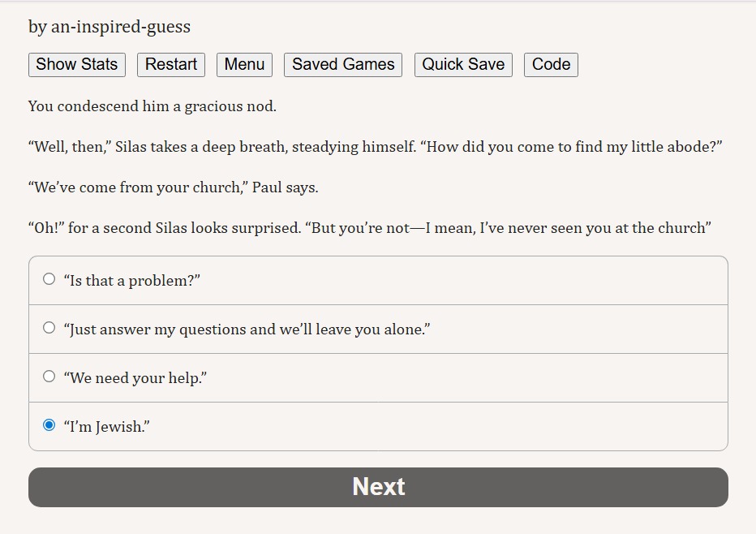The image size is (756, 534).
Task: Click the paragraph starting "Well, then," Silas
Action: 375,147
